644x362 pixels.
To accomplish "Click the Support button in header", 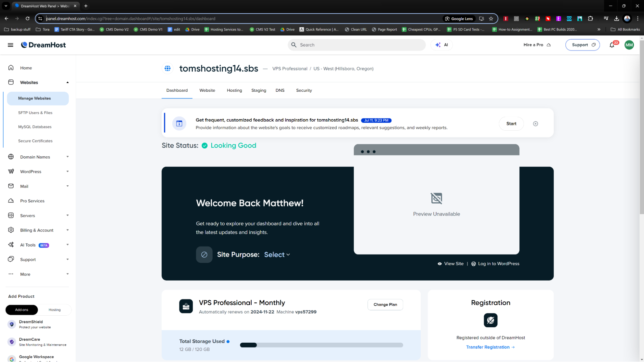I will 583,45.
